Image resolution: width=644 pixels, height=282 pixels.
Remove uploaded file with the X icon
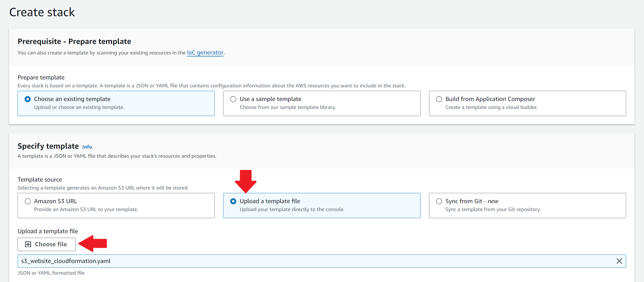click(619, 261)
